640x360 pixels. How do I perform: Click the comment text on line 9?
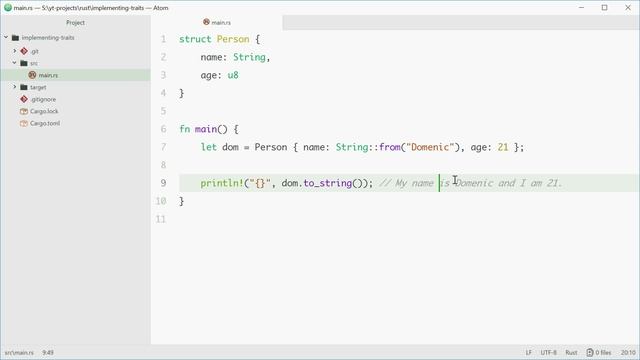471,183
